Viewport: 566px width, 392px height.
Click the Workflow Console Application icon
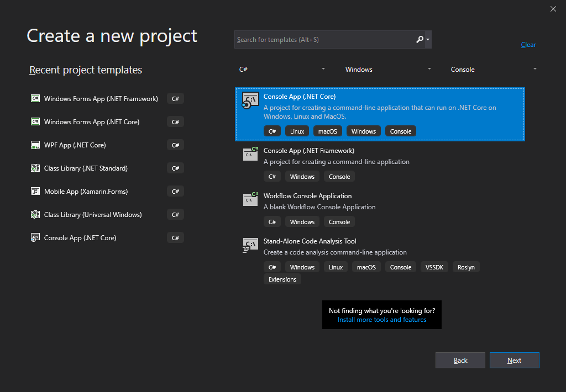coord(250,199)
